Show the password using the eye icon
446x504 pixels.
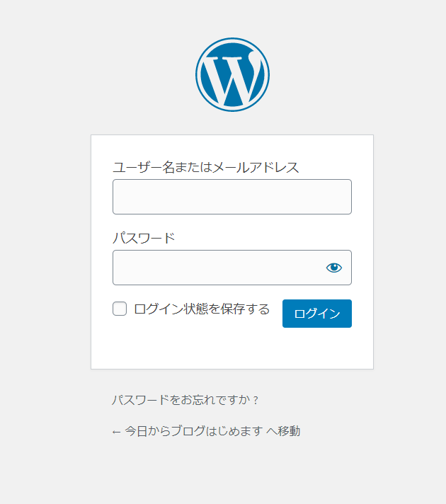pos(333,268)
